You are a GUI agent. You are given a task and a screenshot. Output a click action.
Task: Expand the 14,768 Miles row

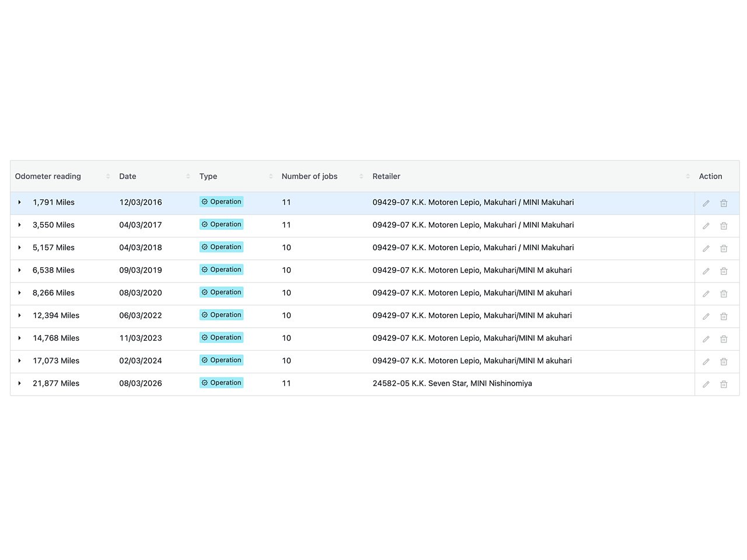19,338
